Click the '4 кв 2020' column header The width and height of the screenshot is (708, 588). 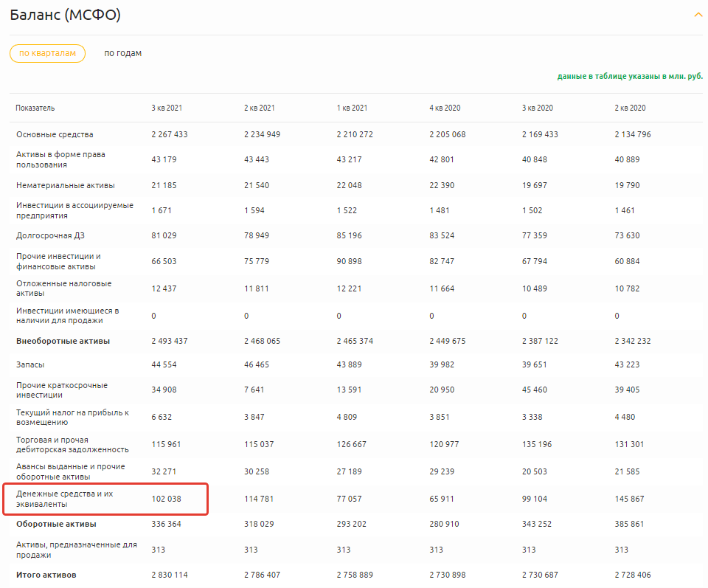[445, 108]
